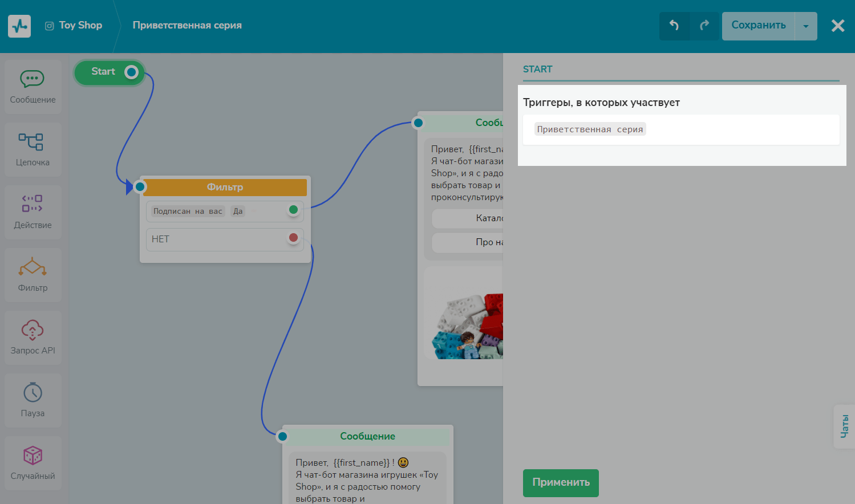Click the lower Сообщение block input connector

(282, 437)
